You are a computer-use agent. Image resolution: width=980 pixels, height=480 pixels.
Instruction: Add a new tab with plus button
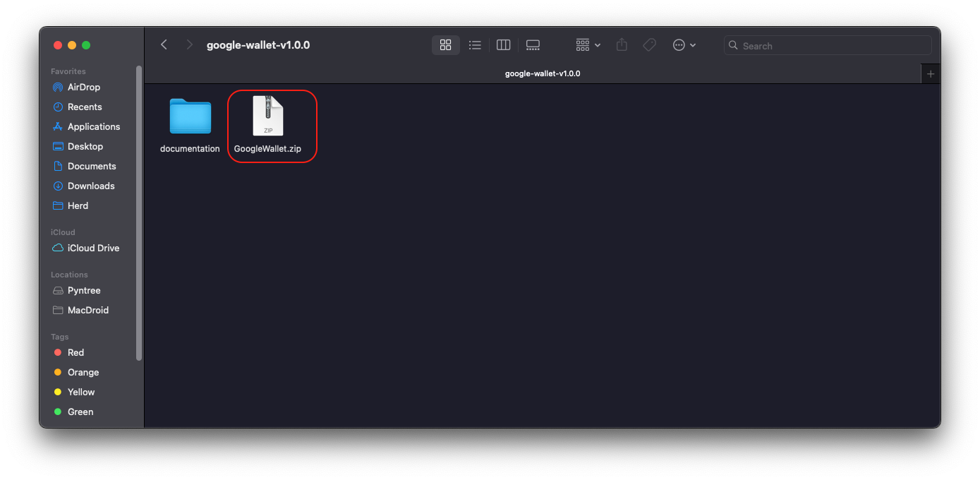click(930, 73)
